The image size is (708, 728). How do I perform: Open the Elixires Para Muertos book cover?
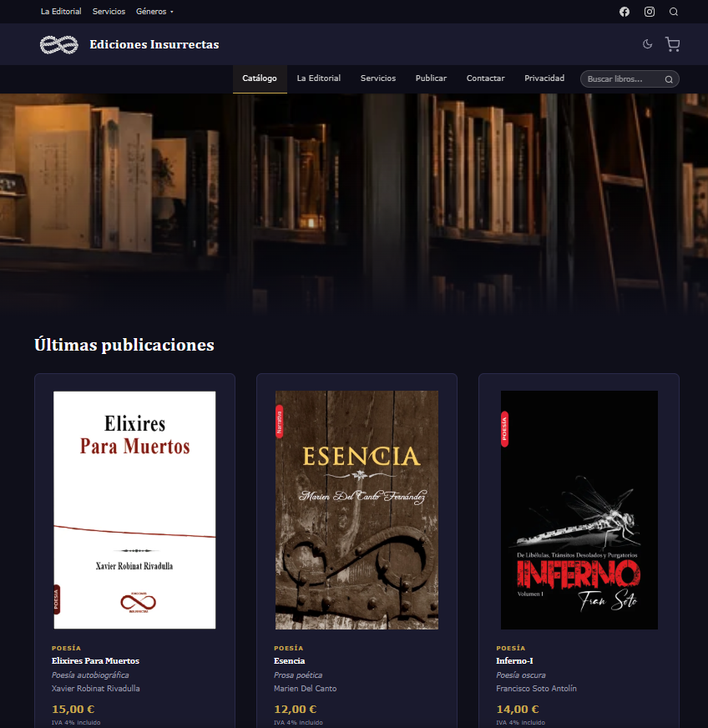[x=134, y=510]
